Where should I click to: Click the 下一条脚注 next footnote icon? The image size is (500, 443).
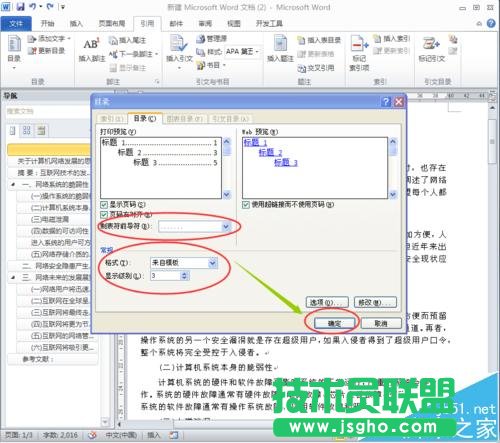click(113, 54)
